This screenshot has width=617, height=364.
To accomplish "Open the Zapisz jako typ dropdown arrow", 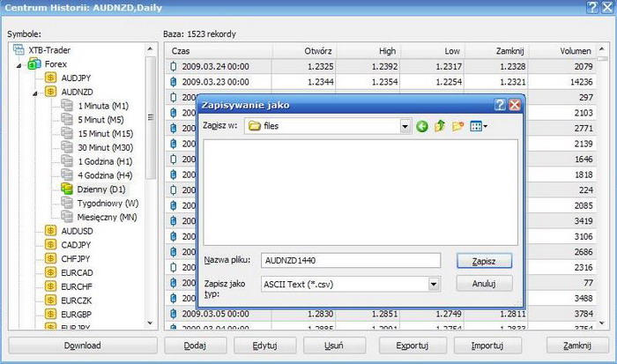I will (434, 284).
